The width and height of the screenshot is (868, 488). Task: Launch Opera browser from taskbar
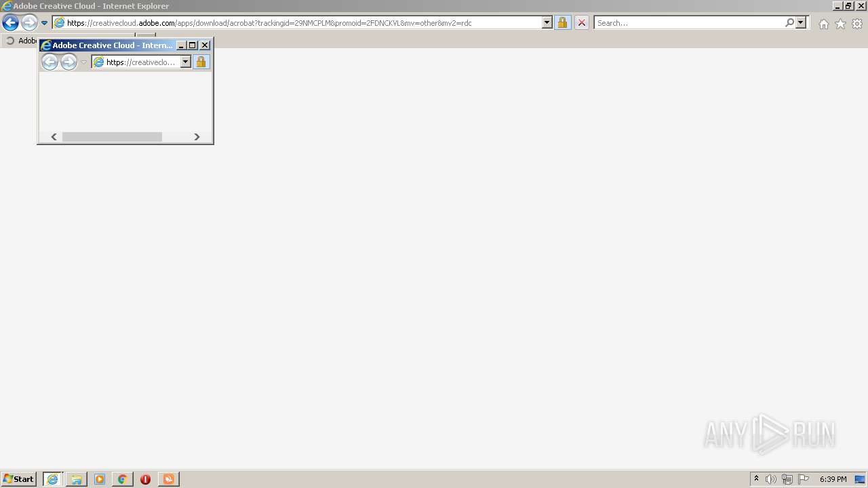[x=145, y=479]
